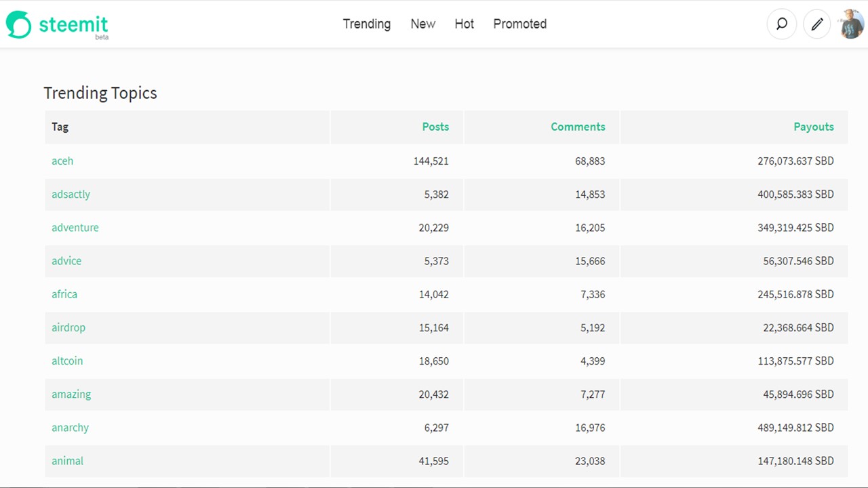Viewport: 868px width, 488px height.
Task: Select the altcoin tag
Action: (x=67, y=361)
